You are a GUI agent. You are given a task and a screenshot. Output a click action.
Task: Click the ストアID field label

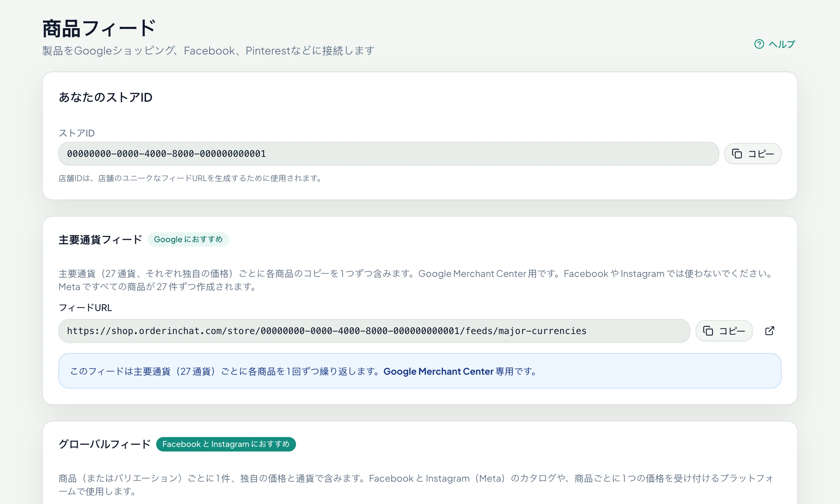point(77,133)
